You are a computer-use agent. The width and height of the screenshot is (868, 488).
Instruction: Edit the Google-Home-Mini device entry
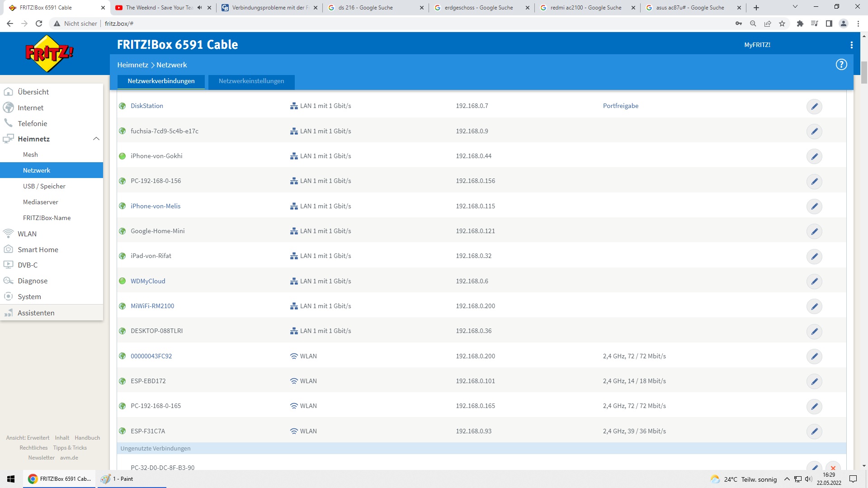pyautogui.click(x=814, y=231)
